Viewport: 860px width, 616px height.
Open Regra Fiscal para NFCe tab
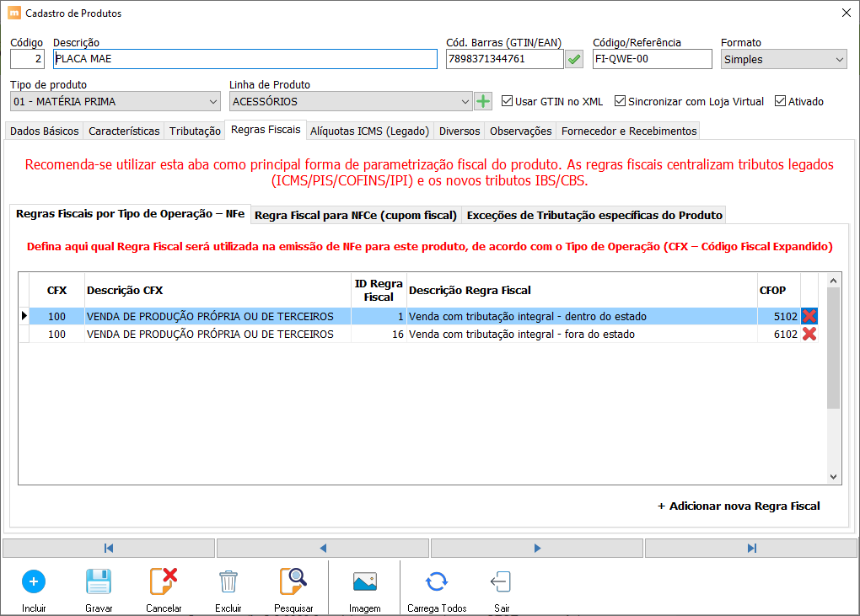[x=356, y=216]
